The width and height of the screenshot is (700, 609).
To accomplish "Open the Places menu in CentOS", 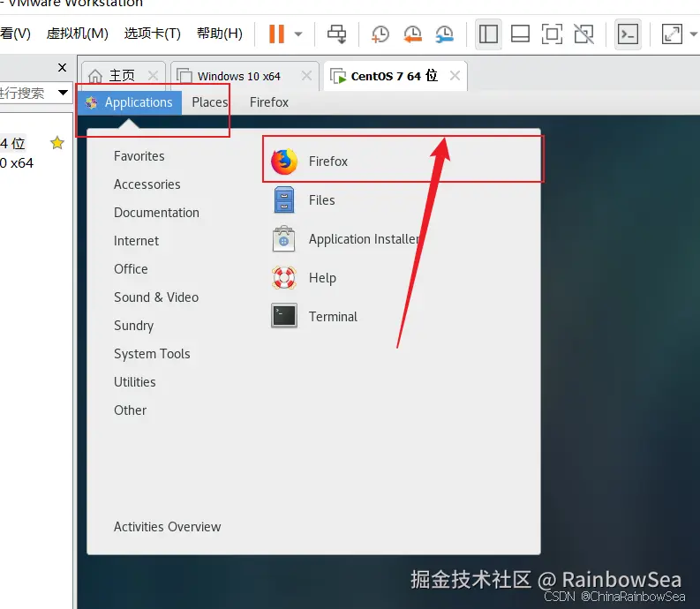I will click(x=210, y=102).
